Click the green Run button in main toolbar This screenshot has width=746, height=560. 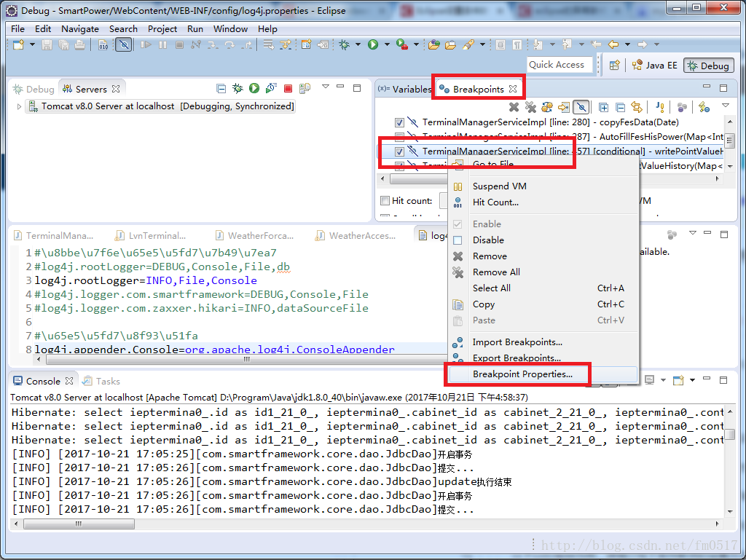coord(373,44)
